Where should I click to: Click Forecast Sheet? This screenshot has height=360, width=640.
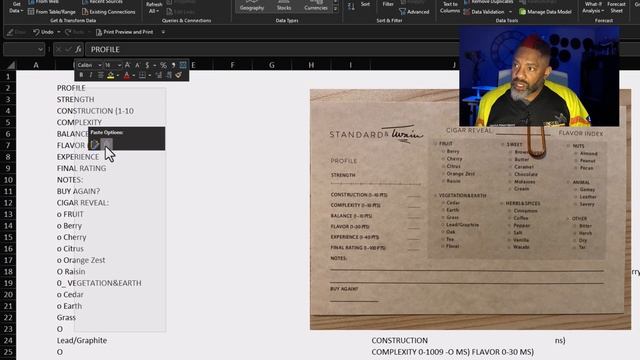pos(616,7)
